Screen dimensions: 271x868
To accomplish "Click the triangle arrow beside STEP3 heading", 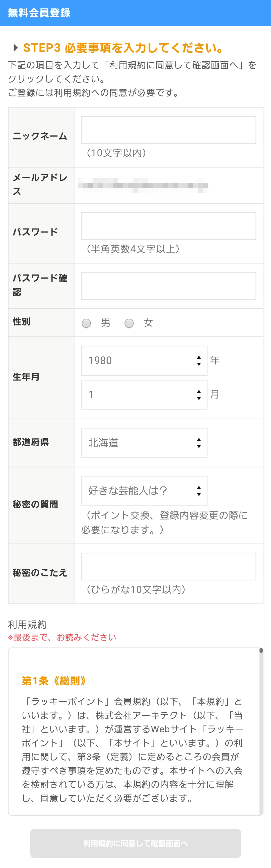I will pyautogui.click(x=15, y=48).
